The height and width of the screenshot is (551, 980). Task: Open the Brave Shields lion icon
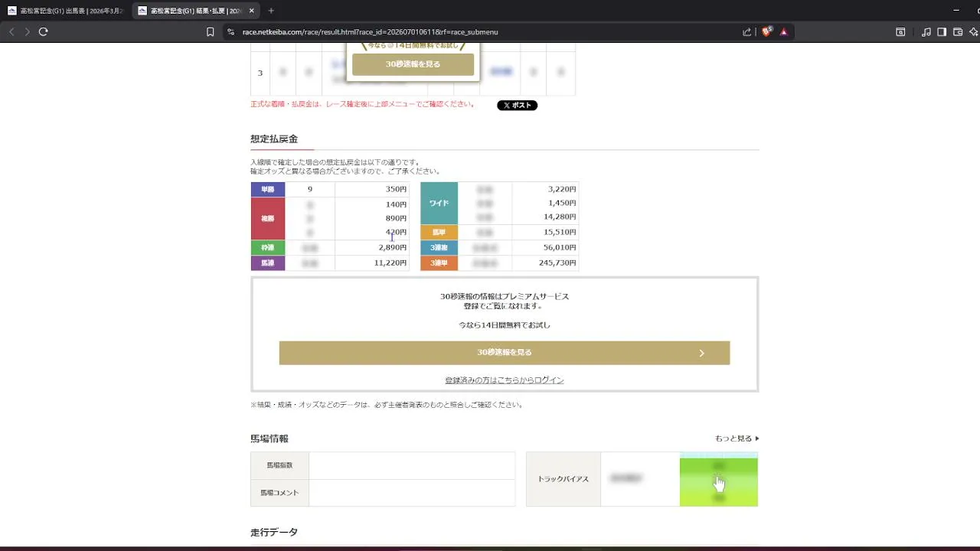[x=766, y=31]
